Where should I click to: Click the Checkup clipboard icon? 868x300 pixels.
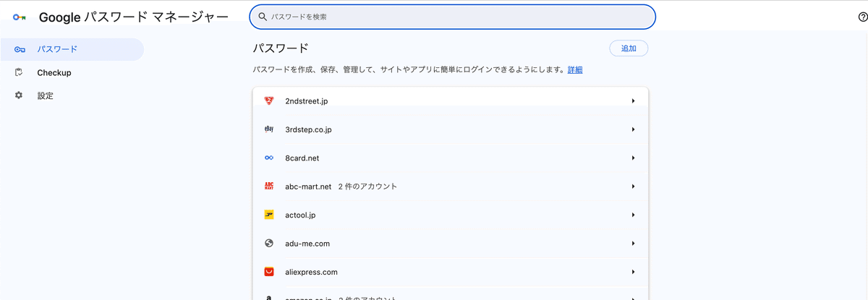point(20,72)
